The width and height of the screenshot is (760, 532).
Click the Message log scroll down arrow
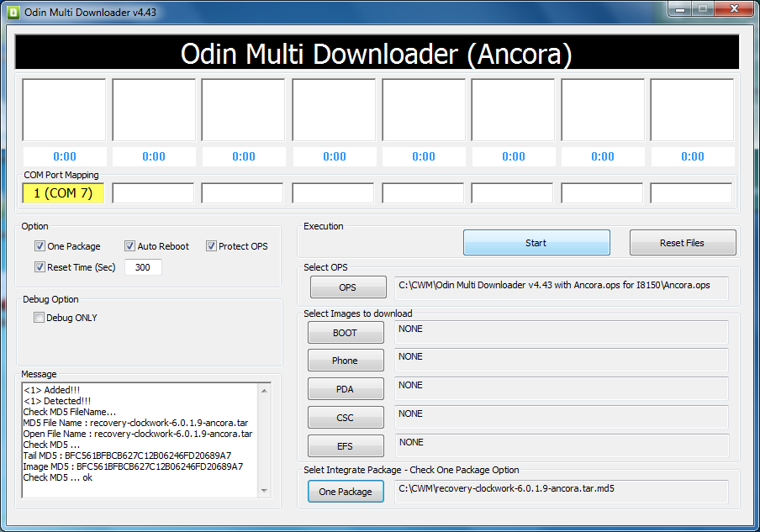pos(264,491)
